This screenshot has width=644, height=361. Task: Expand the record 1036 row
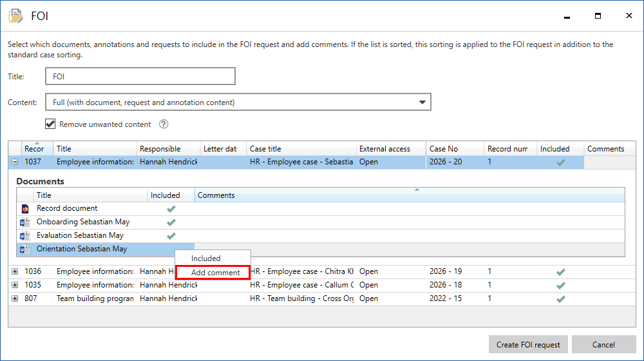click(x=15, y=272)
